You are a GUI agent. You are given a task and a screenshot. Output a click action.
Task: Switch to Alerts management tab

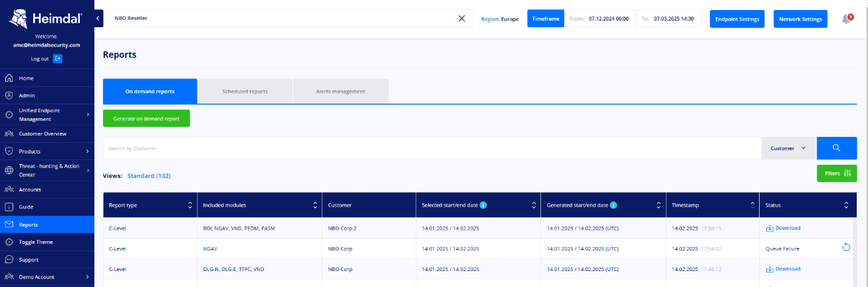(340, 91)
